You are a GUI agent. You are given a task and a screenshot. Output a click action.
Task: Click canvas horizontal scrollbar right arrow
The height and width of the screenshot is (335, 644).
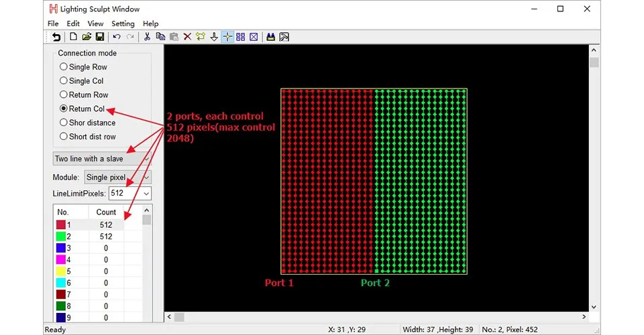pyautogui.click(x=584, y=316)
